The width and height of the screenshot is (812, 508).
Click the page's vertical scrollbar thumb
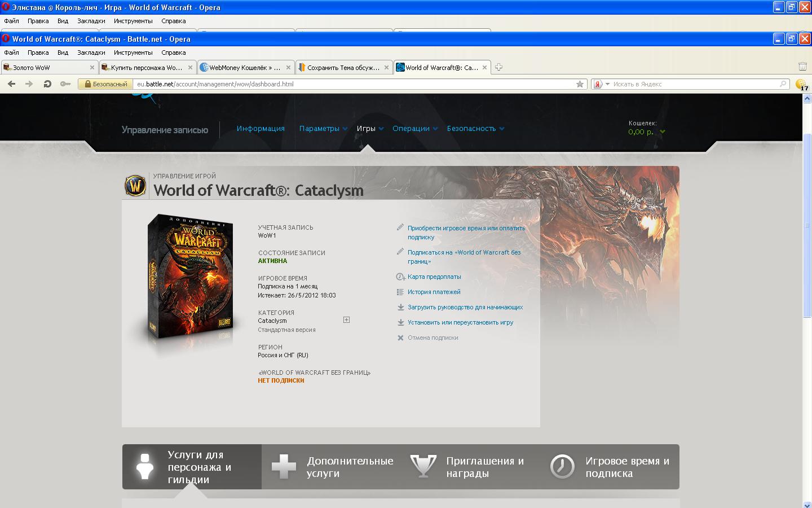[x=807, y=226]
